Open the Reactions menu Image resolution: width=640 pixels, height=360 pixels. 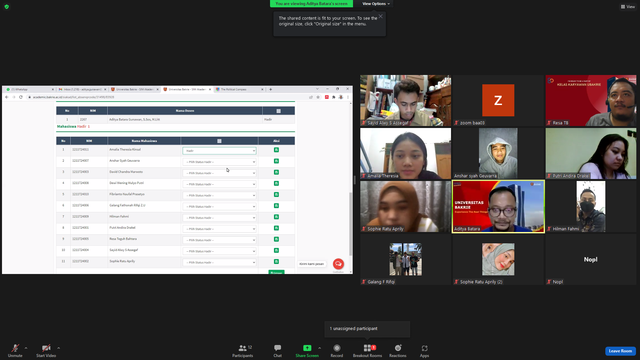pyautogui.click(x=398, y=350)
